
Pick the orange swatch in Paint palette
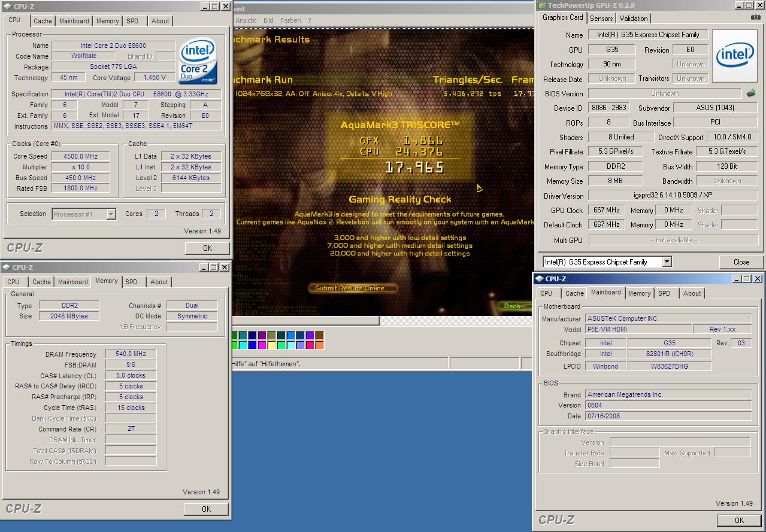pyautogui.click(x=320, y=345)
